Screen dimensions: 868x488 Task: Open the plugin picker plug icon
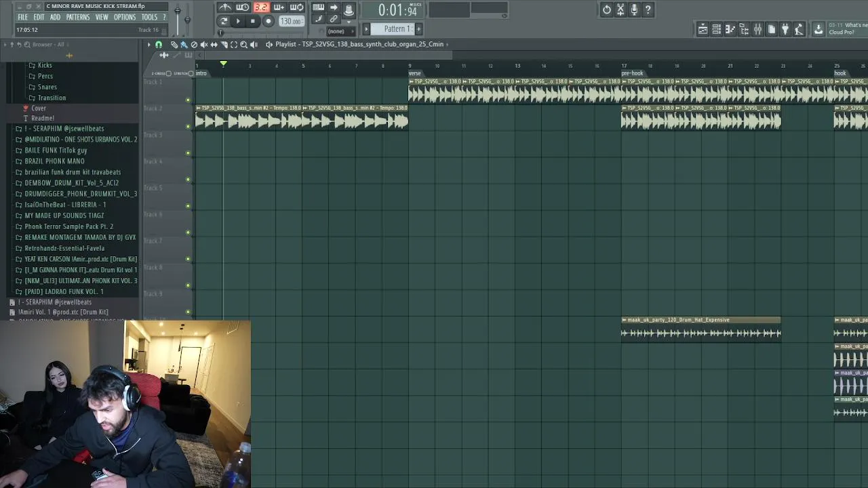point(785,29)
